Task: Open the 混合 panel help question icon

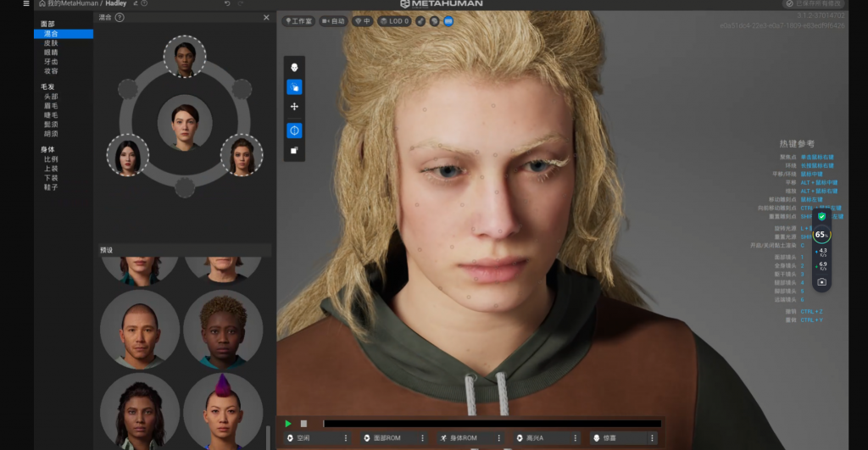Action: point(120,18)
